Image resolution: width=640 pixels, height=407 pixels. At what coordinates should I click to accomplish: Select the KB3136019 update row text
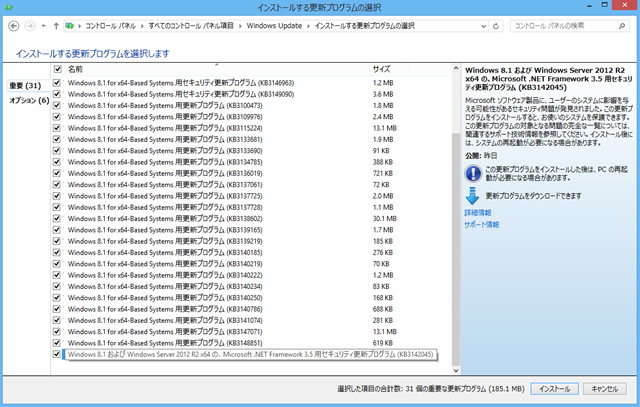point(165,173)
